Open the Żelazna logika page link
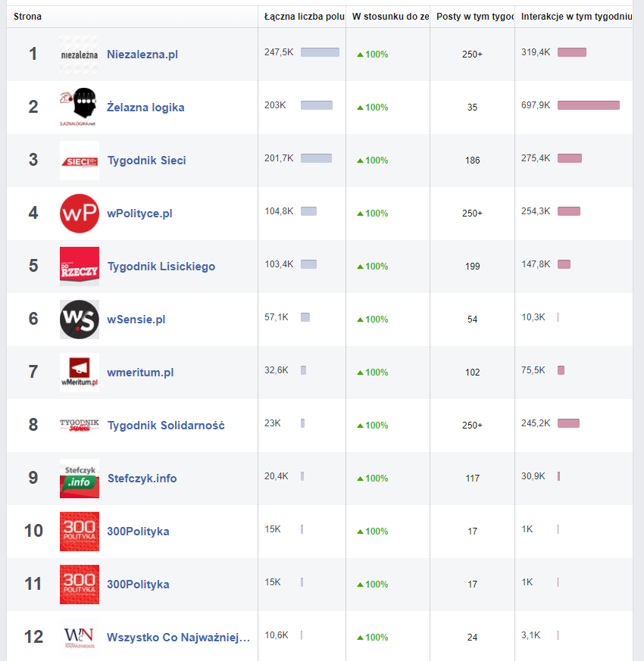The image size is (644, 661). click(x=145, y=108)
